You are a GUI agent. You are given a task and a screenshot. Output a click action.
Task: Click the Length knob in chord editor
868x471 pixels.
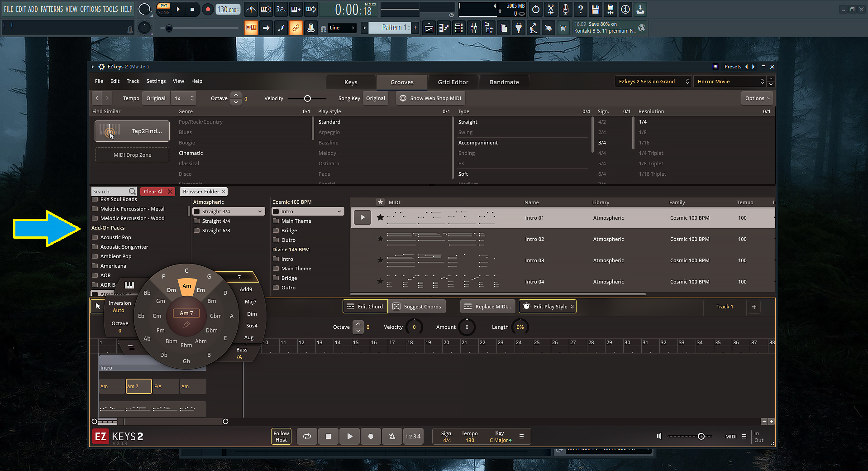coord(520,327)
